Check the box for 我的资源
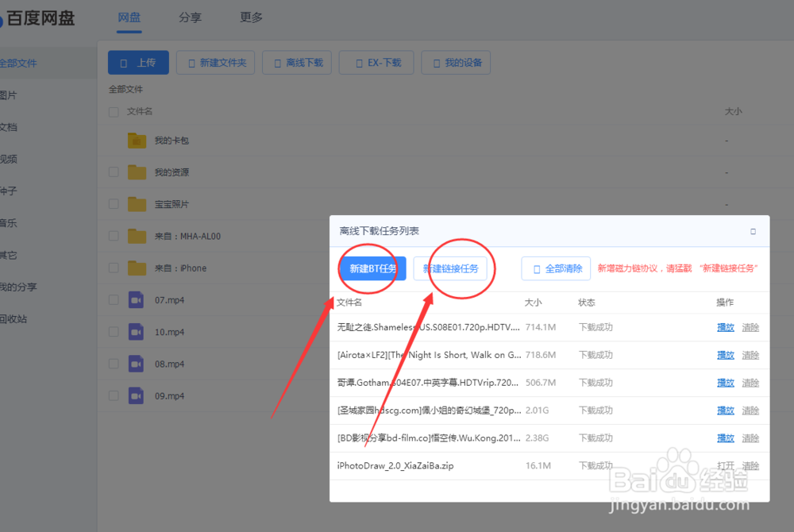Screen dimensions: 794x532 (x=114, y=172)
